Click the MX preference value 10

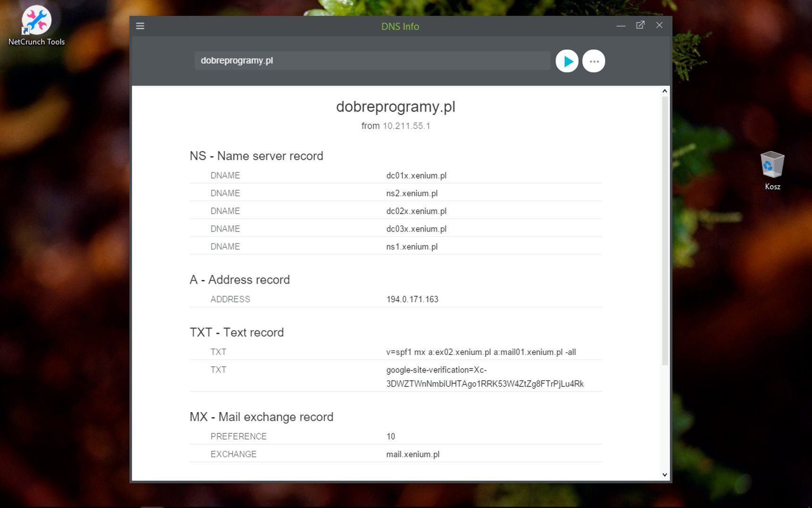[x=390, y=436]
